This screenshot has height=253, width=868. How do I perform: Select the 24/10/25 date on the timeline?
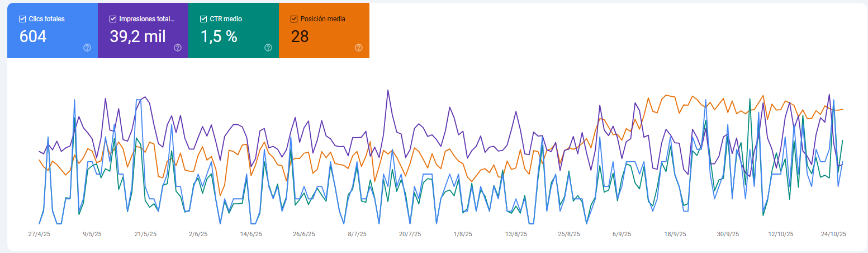click(833, 235)
